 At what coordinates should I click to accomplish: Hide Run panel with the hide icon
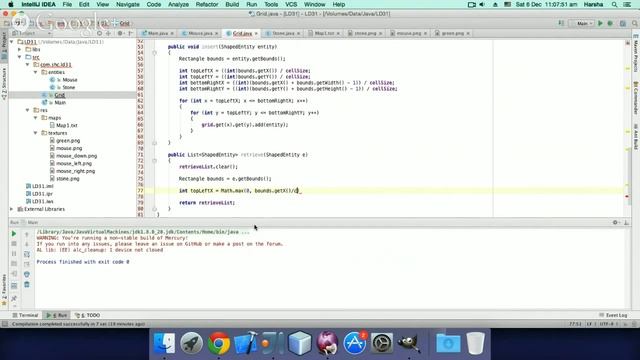(x=626, y=222)
